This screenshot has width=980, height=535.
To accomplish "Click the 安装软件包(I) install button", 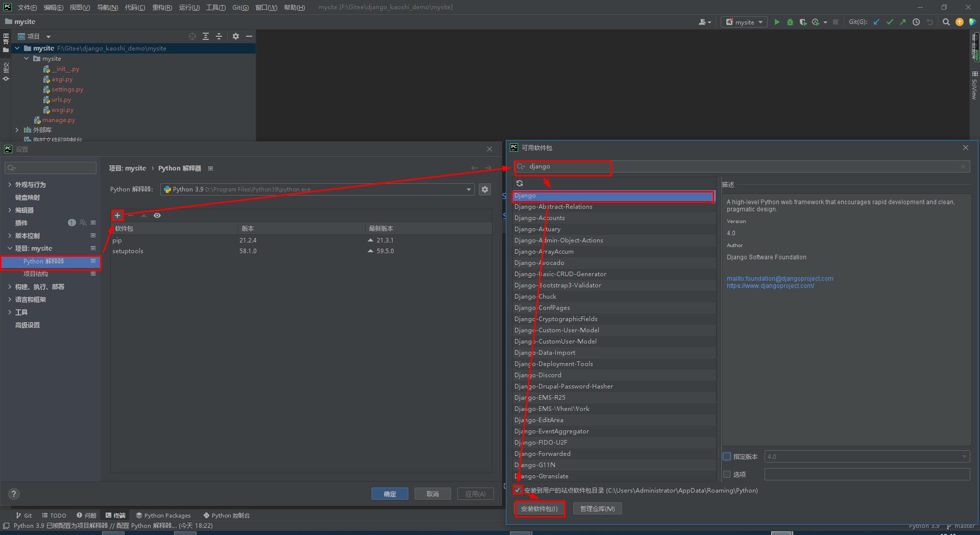I will point(540,508).
